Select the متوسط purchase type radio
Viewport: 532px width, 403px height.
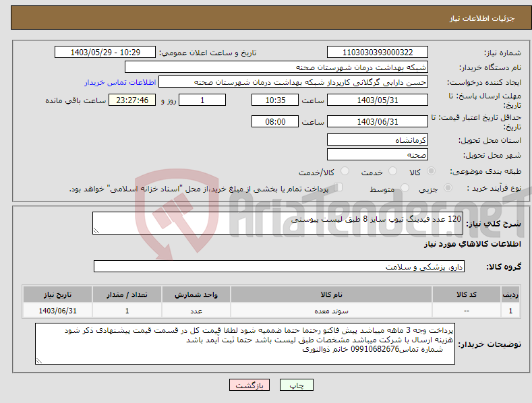(405, 187)
